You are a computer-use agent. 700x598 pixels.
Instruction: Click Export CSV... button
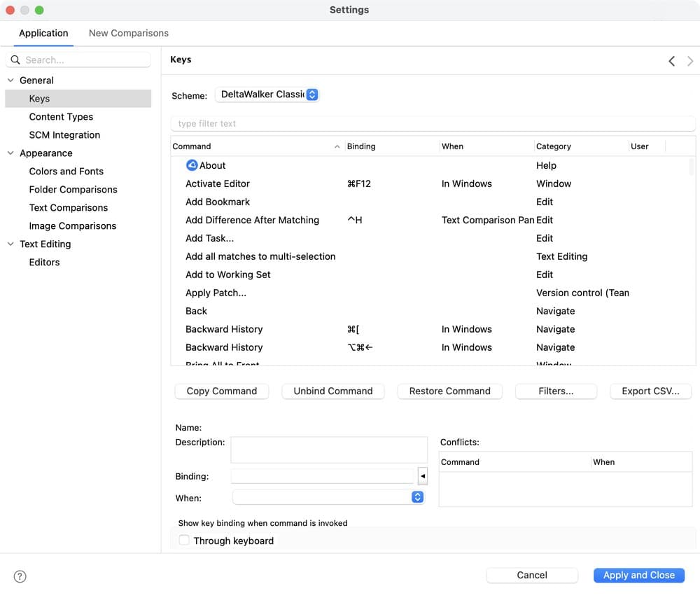point(651,391)
